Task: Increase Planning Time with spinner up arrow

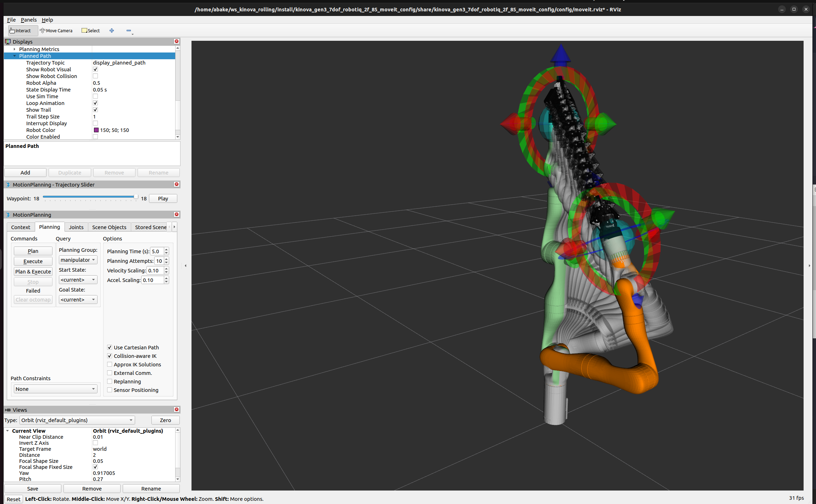Action: click(x=166, y=249)
